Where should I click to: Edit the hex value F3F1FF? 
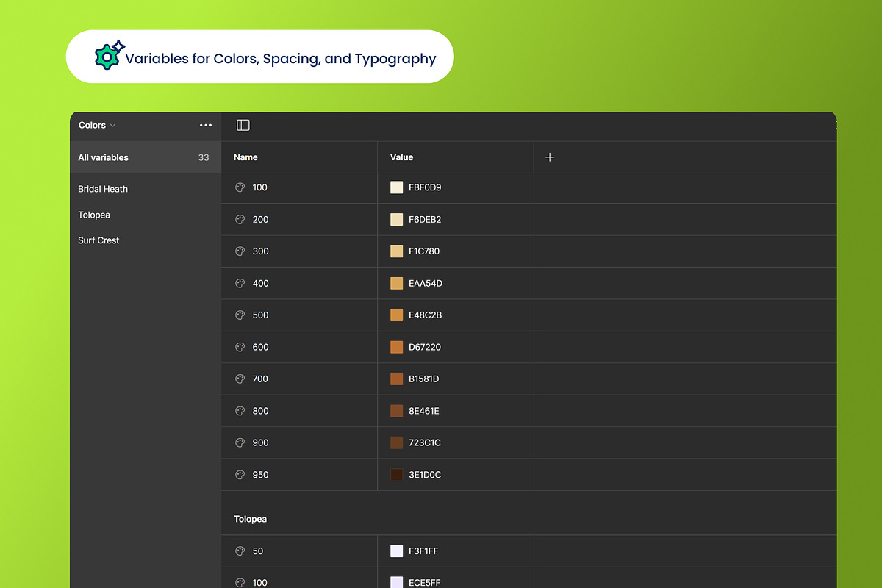click(x=423, y=551)
